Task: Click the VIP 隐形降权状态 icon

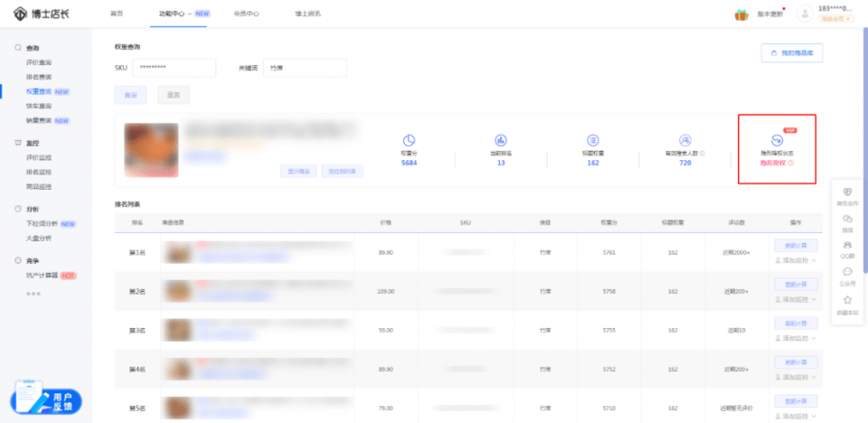Action: point(777,141)
